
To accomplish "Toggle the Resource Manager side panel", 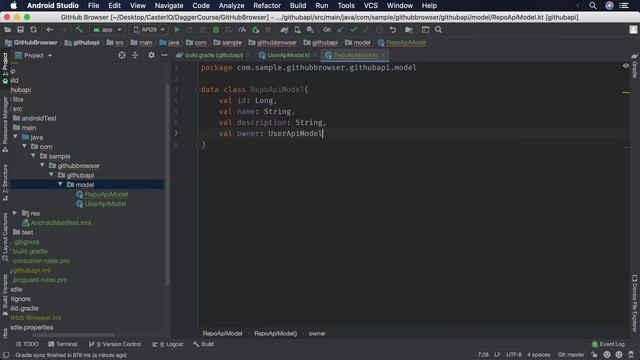I will (x=5, y=125).
